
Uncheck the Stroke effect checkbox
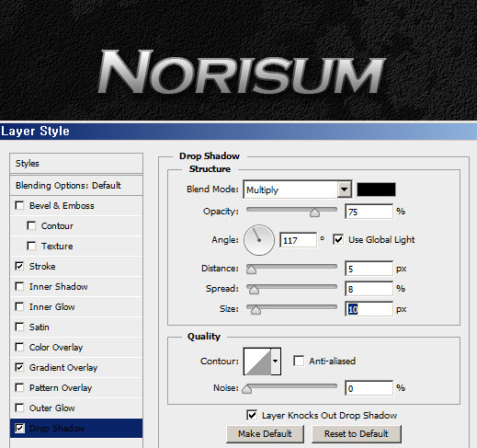pyautogui.click(x=19, y=266)
